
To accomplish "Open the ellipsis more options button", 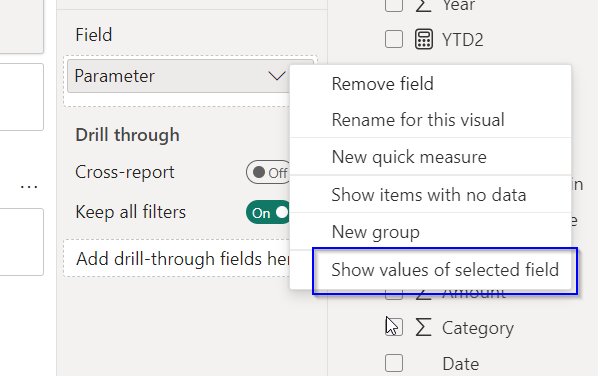I will pos(29,186).
